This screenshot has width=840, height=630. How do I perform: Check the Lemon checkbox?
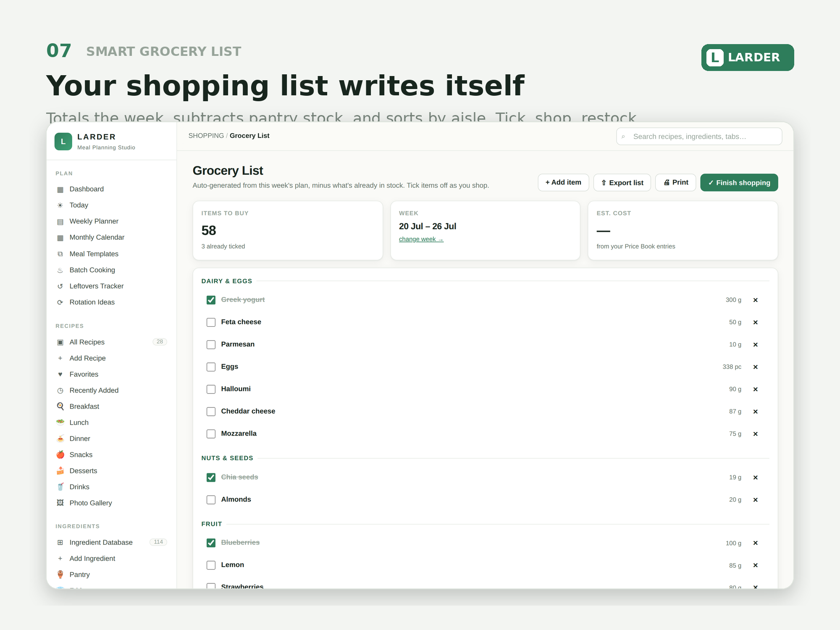tap(211, 565)
